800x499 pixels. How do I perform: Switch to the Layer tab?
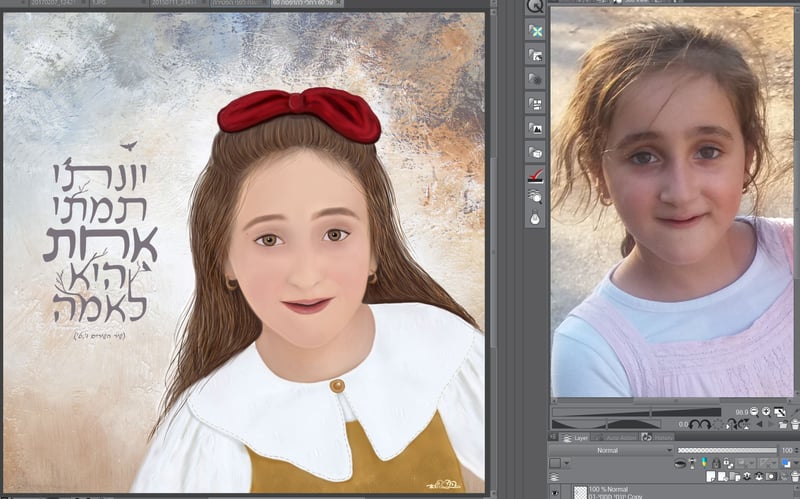[574, 437]
